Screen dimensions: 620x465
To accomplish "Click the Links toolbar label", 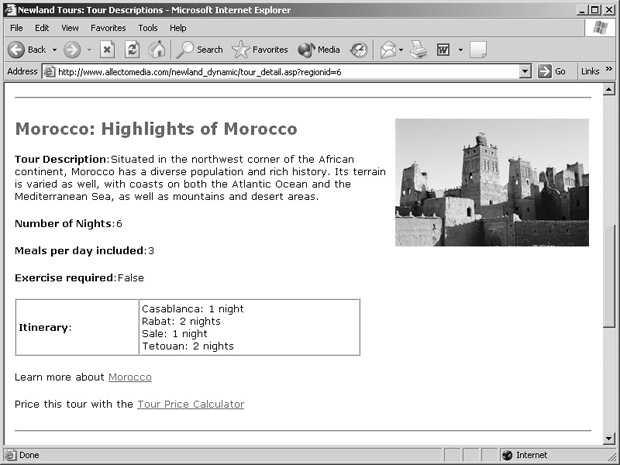I will (590, 72).
